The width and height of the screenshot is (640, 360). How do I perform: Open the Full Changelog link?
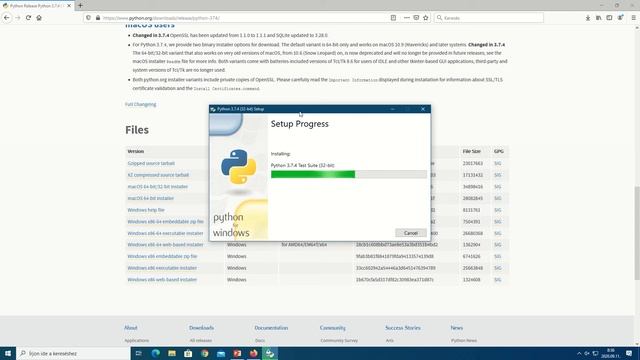(x=140, y=104)
